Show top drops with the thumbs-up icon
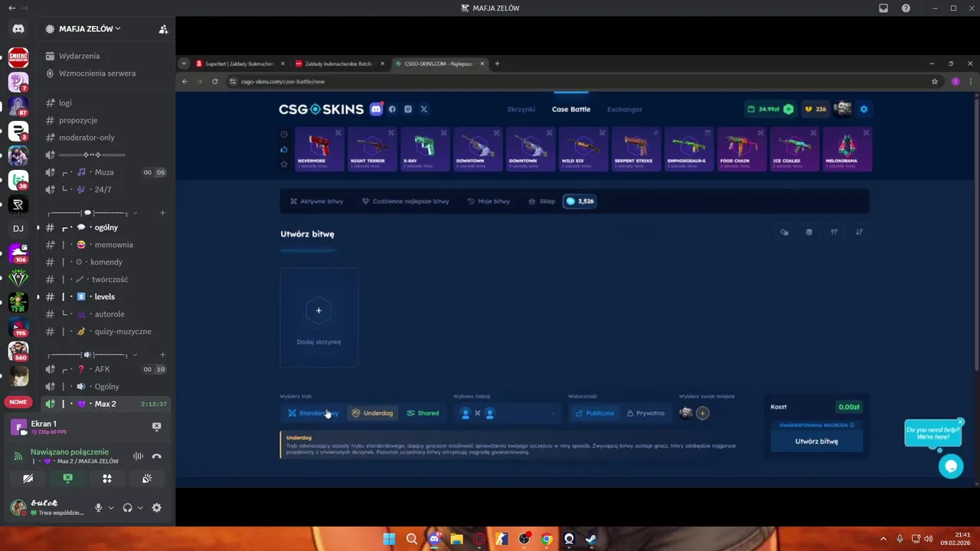Screen dimensions: 980x551 pyautogui.click(x=284, y=149)
